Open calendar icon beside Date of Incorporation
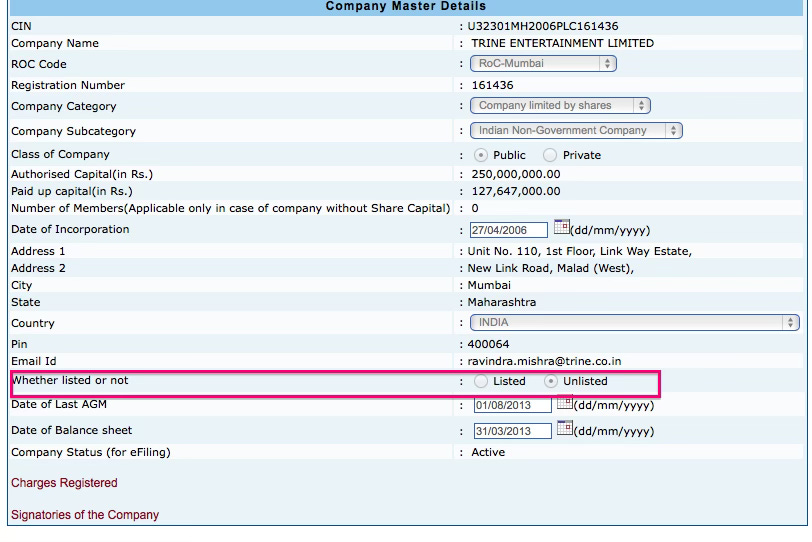 [561, 227]
